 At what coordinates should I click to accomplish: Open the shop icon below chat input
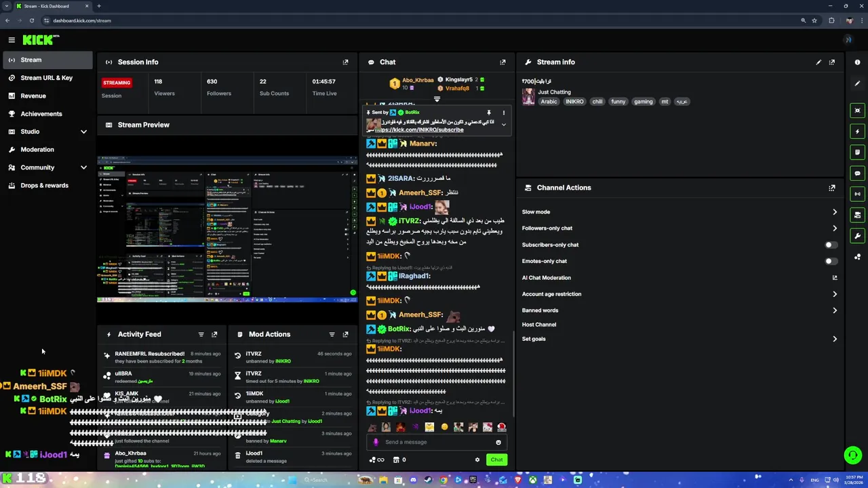(x=396, y=460)
